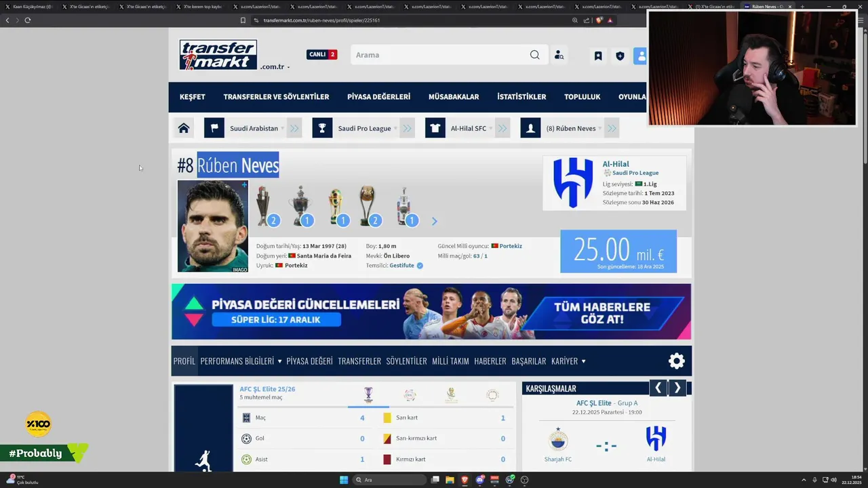Click the fourth trophy with badge 2
This screenshot has width=868, height=488.
370,206
